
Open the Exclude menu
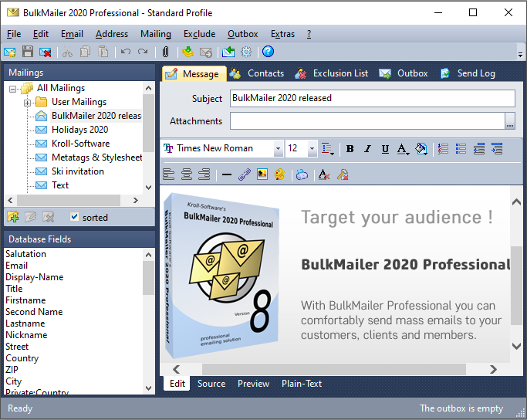(199, 34)
